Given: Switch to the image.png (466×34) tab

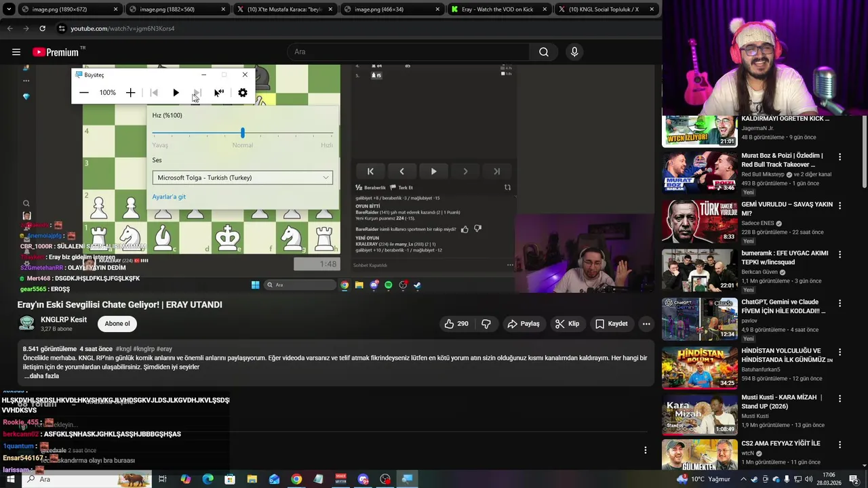Looking at the screenshot, I should tap(391, 9).
